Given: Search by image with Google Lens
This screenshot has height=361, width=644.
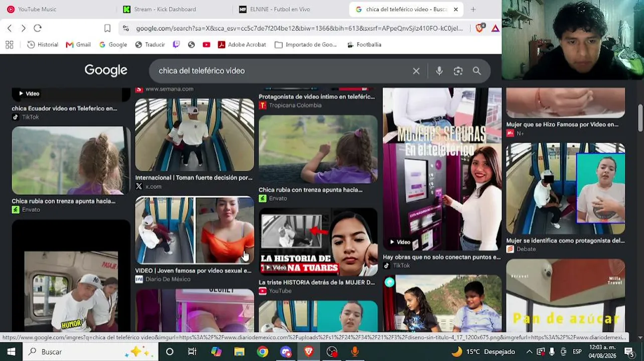Looking at the screenshot, I should [x=458, y=71].
